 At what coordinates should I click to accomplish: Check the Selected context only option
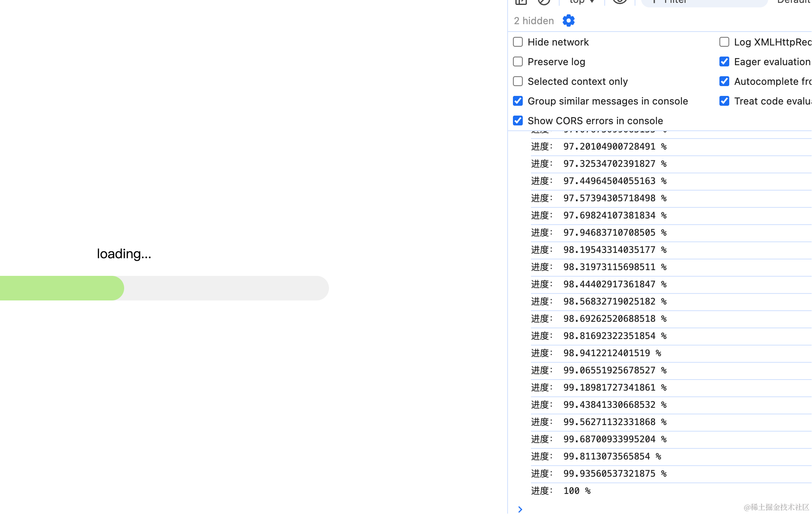[518, 81]
